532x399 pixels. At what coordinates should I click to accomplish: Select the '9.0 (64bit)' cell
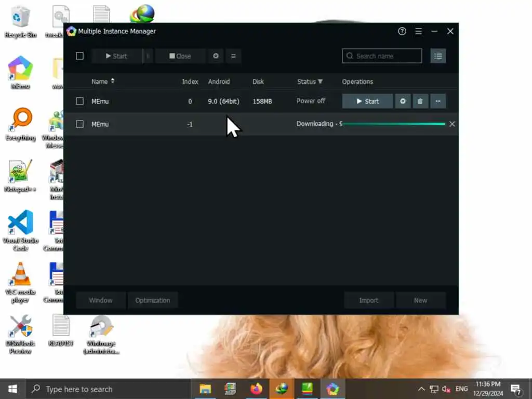[223, 101]
